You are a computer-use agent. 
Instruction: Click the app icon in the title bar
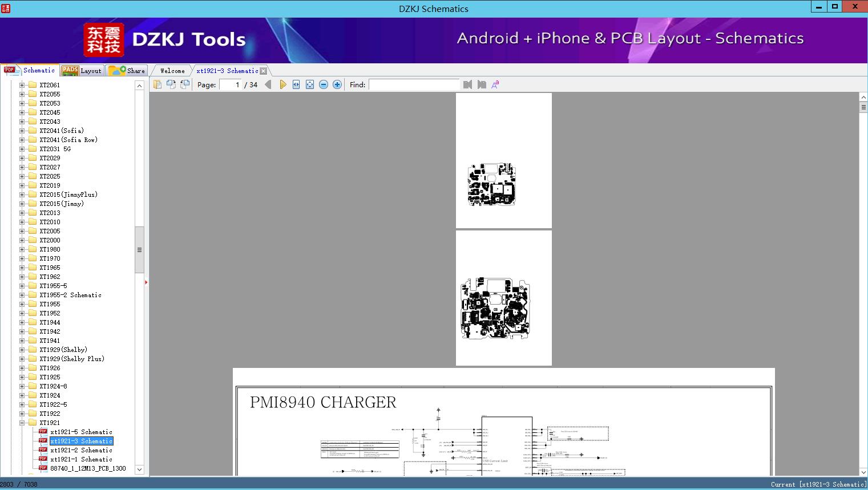tap(6, 8)
